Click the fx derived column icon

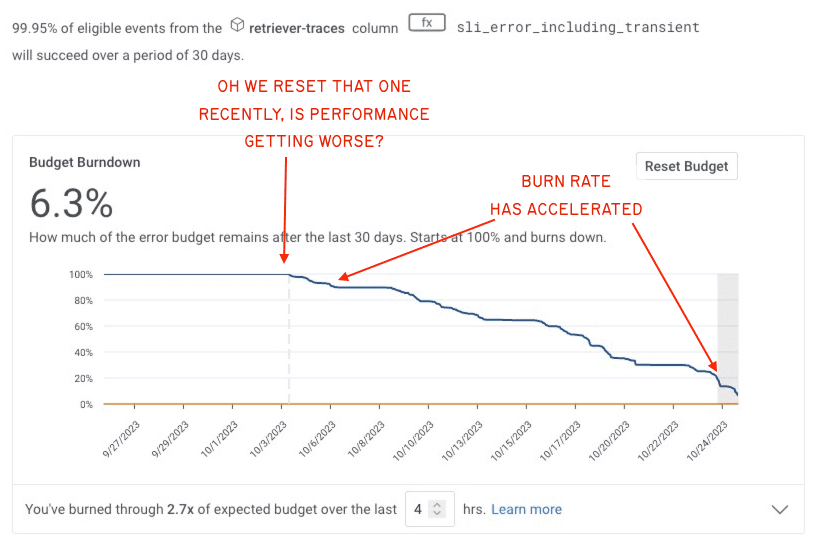click(426, 23)
